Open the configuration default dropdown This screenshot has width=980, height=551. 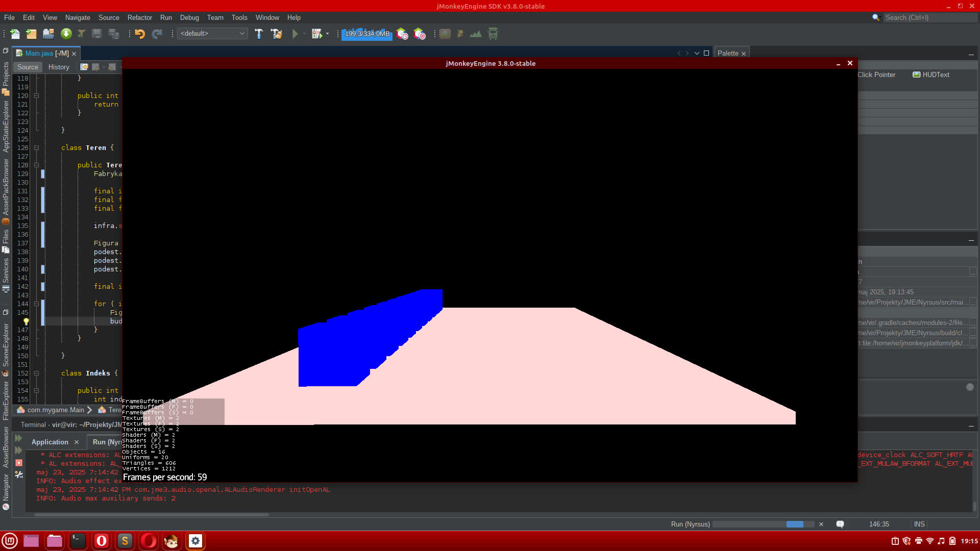click(212, 34)
